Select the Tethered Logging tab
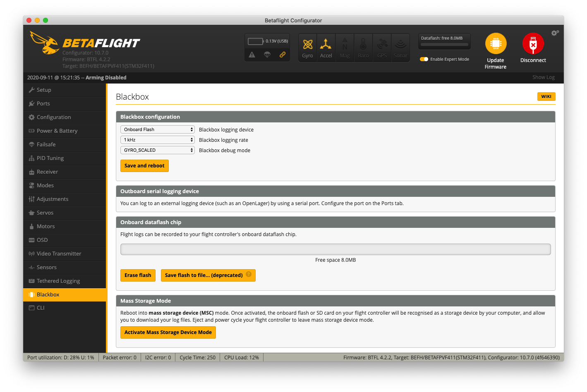The width and height of the screenshot is (587, 392). [x=65, y=281]
